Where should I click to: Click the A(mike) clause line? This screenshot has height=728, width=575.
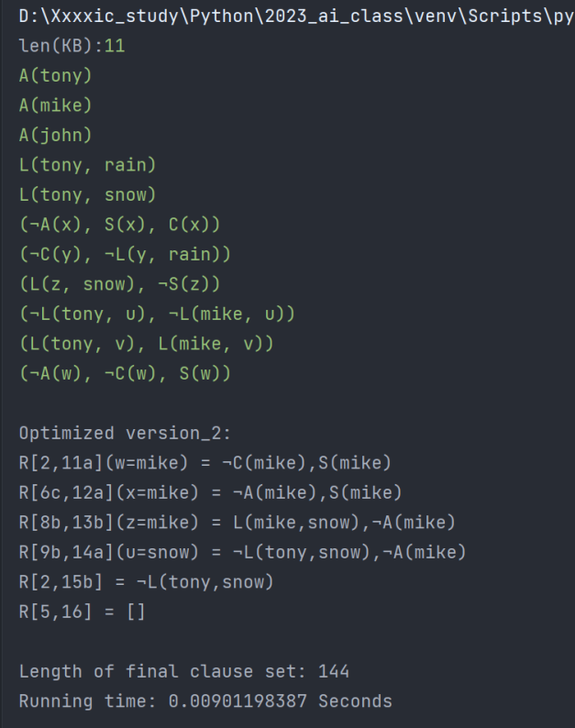point(55,105)
